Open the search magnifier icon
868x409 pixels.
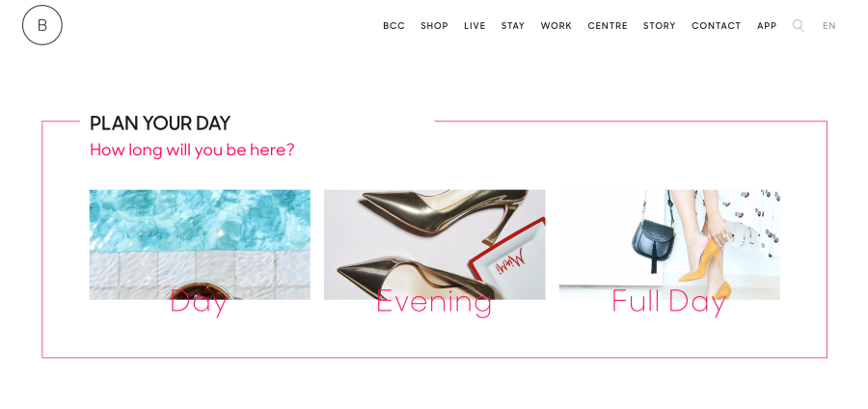pyautogui.click(x=798, y=25)
